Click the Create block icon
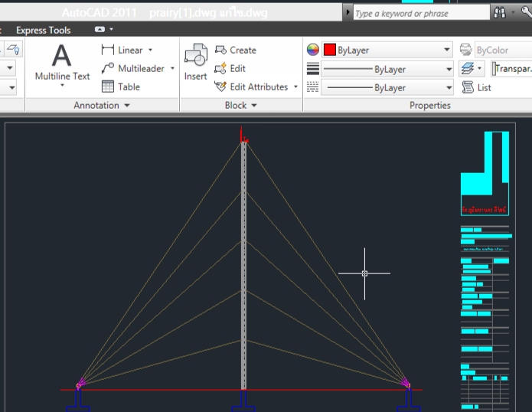 (220, 50)
